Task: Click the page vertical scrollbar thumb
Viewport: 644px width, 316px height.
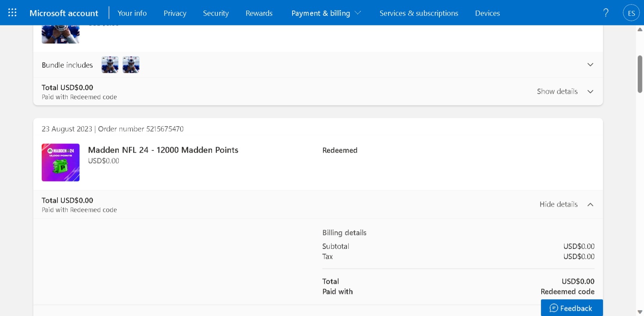Action: click(640, 74)
